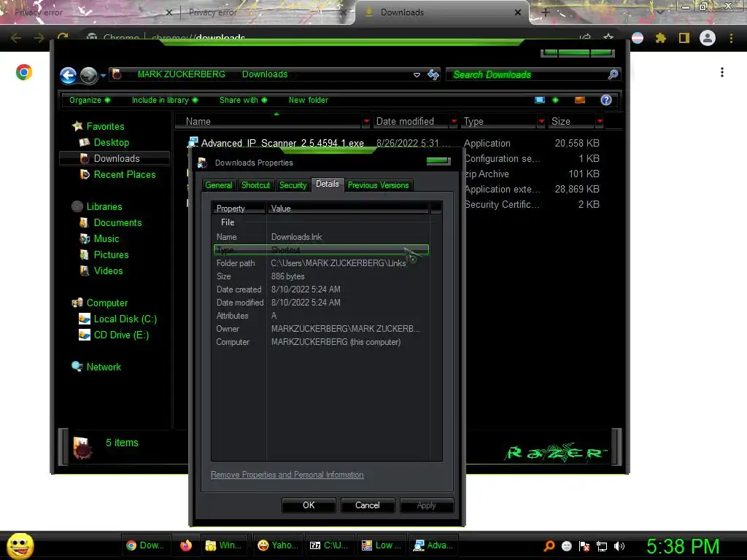Click the Name row value Downloads.lnk
The image size is (747, 560).
pyautogui.click(x=296, y=237)
